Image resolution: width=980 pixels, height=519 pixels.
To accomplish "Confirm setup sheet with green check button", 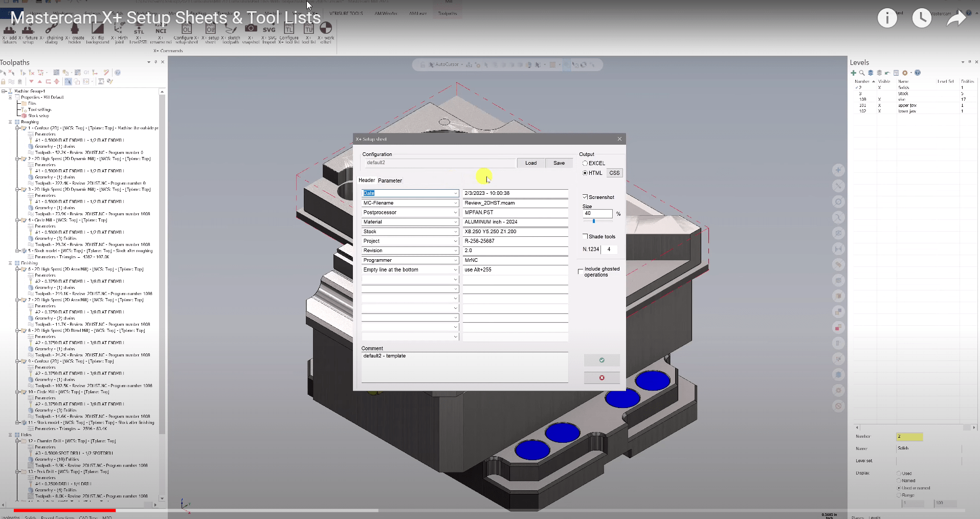I will (602, 360).
